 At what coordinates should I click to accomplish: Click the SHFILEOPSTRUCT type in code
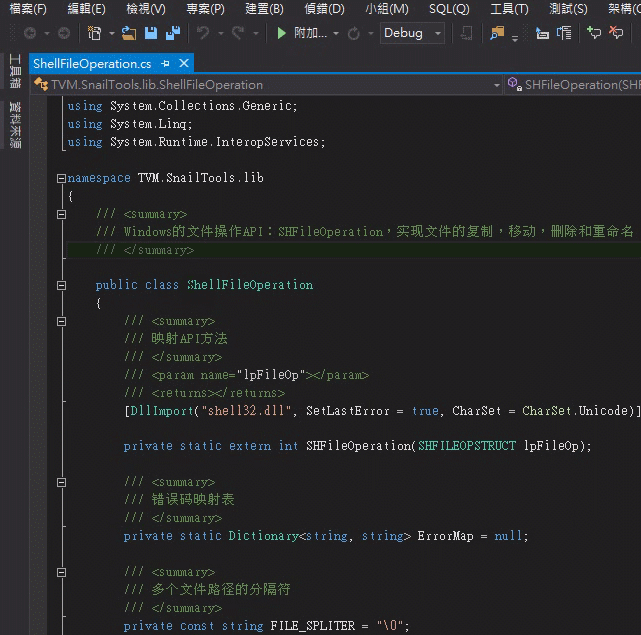(467, 446)
